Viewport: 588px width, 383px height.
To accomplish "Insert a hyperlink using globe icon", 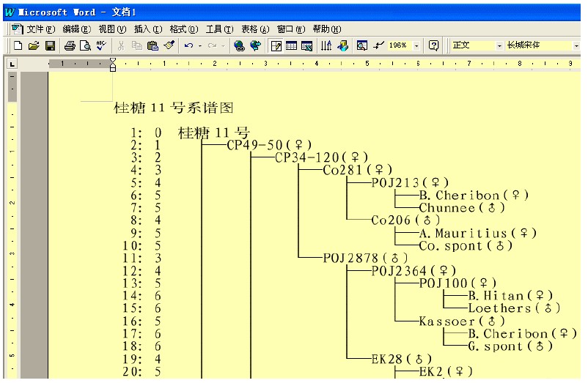I will [x=239, y=45].
